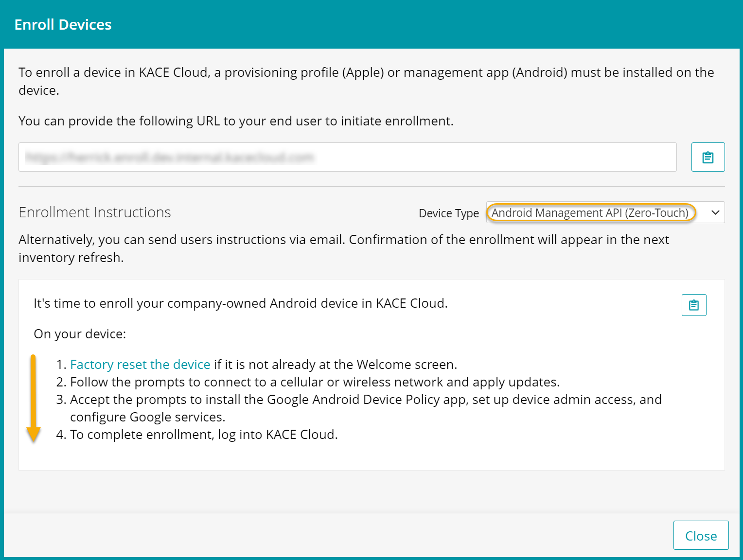Click the orange downward arrow beside the steps
This screenshot has height=560, width=743.
pyautogui.click(x=33, y=399)
